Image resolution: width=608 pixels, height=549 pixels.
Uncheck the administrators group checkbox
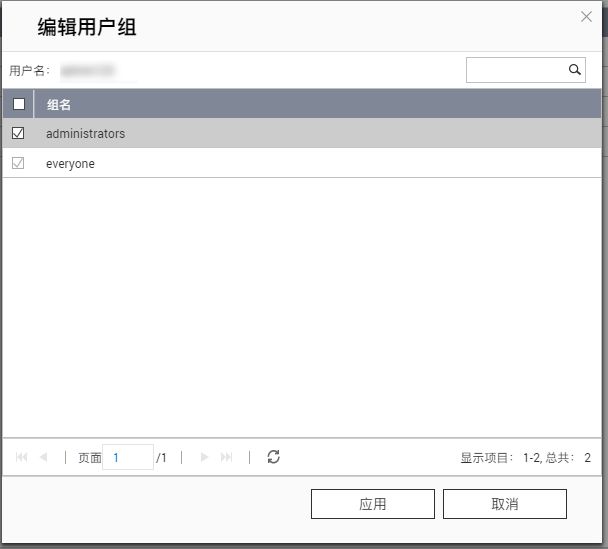pos(18,133)
